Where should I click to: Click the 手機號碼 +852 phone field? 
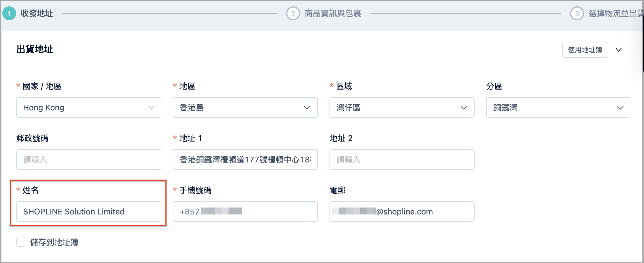(x=245, y=212)
